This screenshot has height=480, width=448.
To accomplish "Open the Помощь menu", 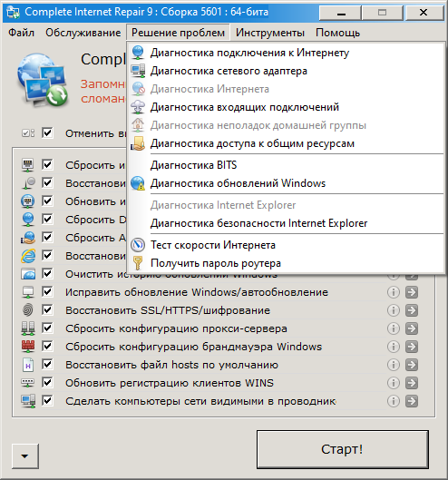I will click(338, 33).
